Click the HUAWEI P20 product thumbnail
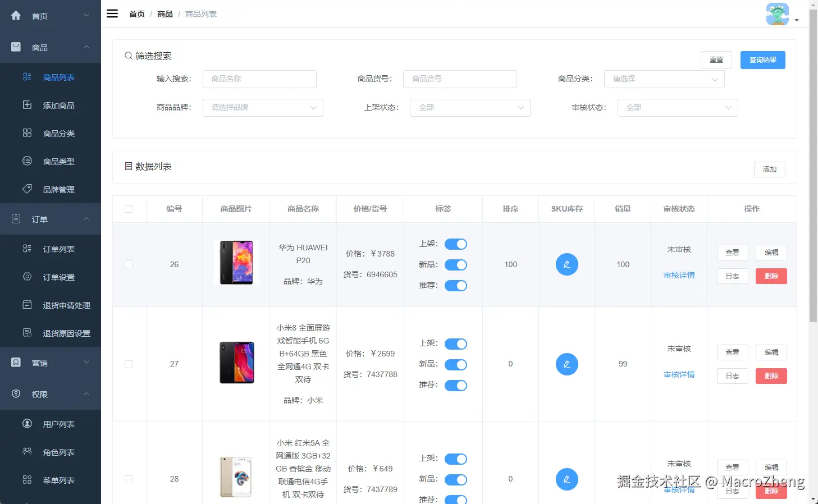Image resolution: width=818 pixels, height=504 pixels. [x=236, y=263]
